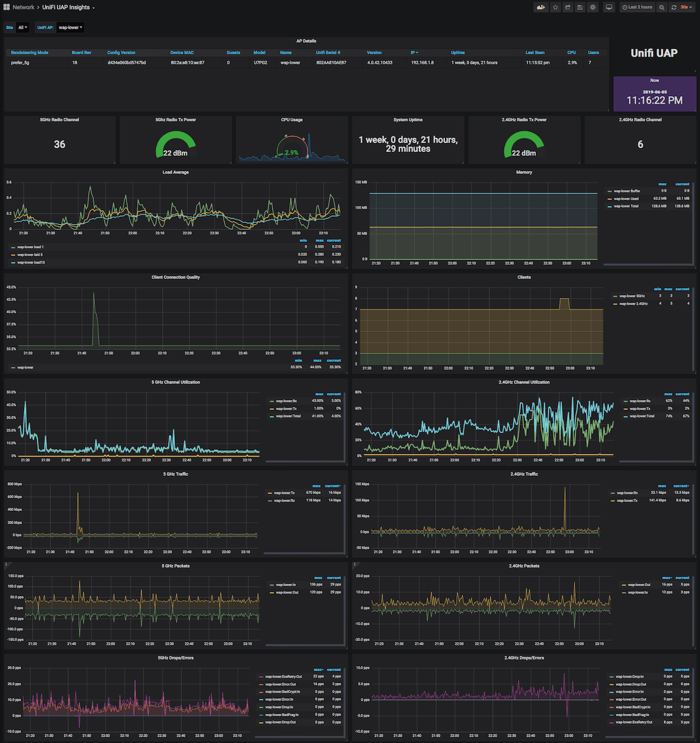The image size is (700, 743).
Task: Toggle wap-lower 5GHz series in Clients legend
Action: pyautogui.click(x=632, y=296)
